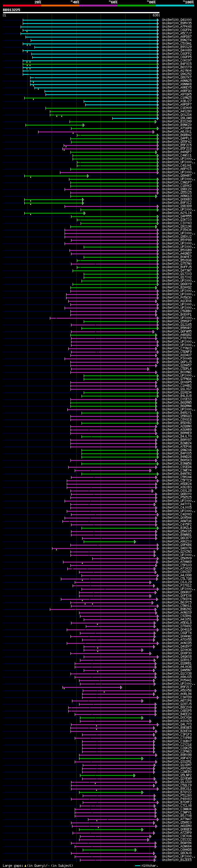
Task: Select label UniRef100_B5DVB2
Action: click(x=177, y=423)
